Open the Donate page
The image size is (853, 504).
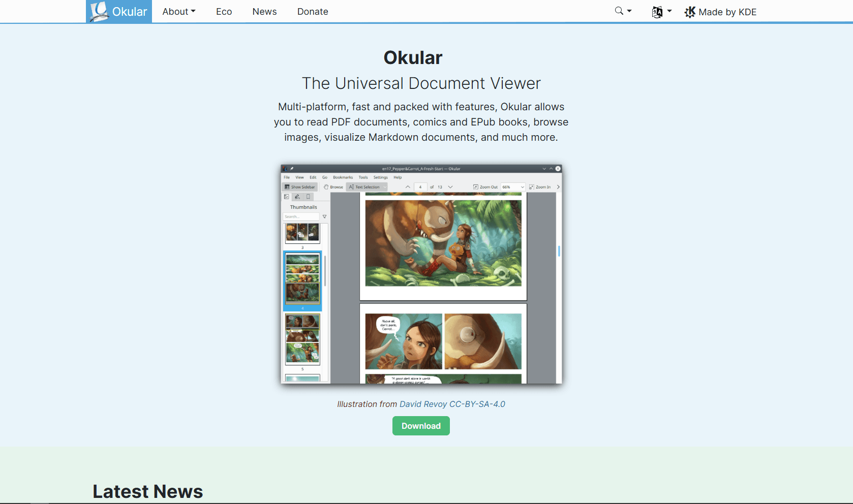pos(313,12)
